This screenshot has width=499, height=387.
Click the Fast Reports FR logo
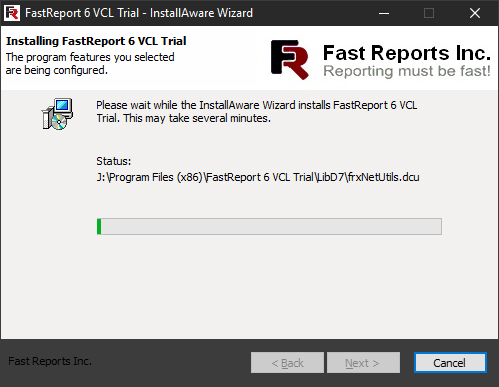290,60
